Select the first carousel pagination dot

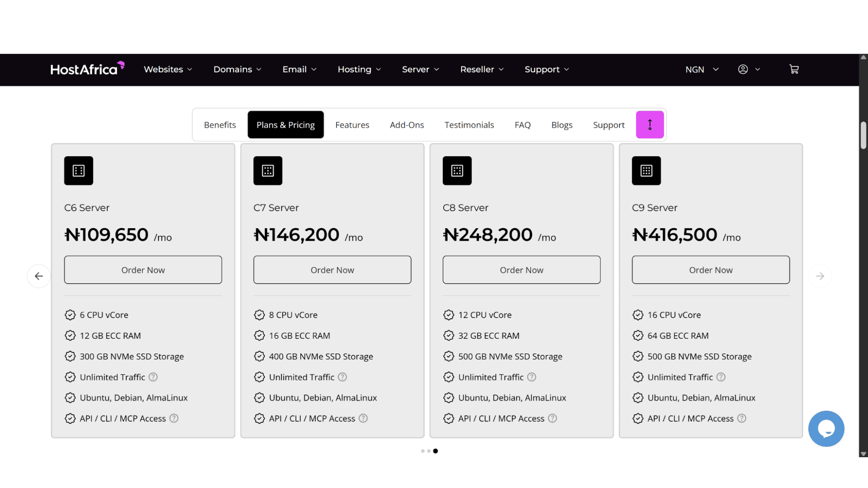tap(422, 451)
